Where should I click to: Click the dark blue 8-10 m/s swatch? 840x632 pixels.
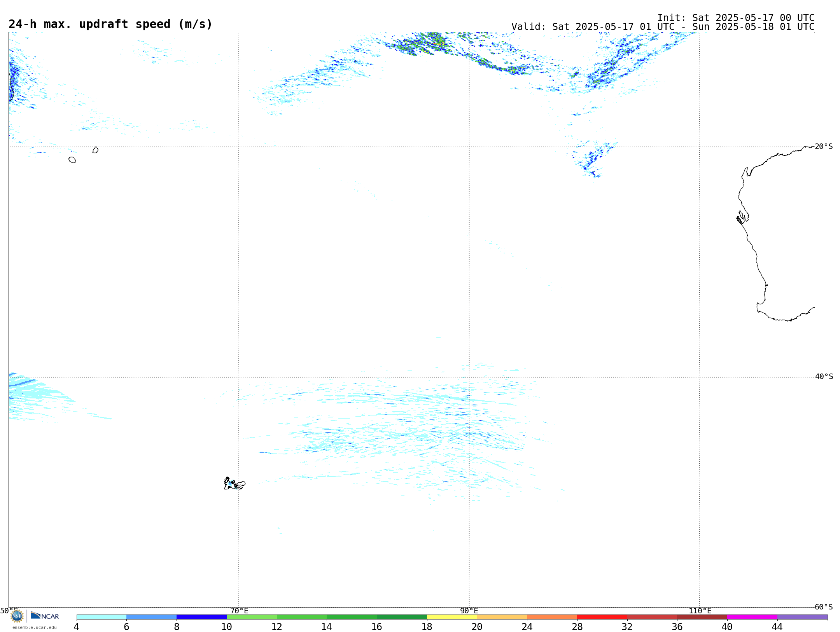click(202, 617)
